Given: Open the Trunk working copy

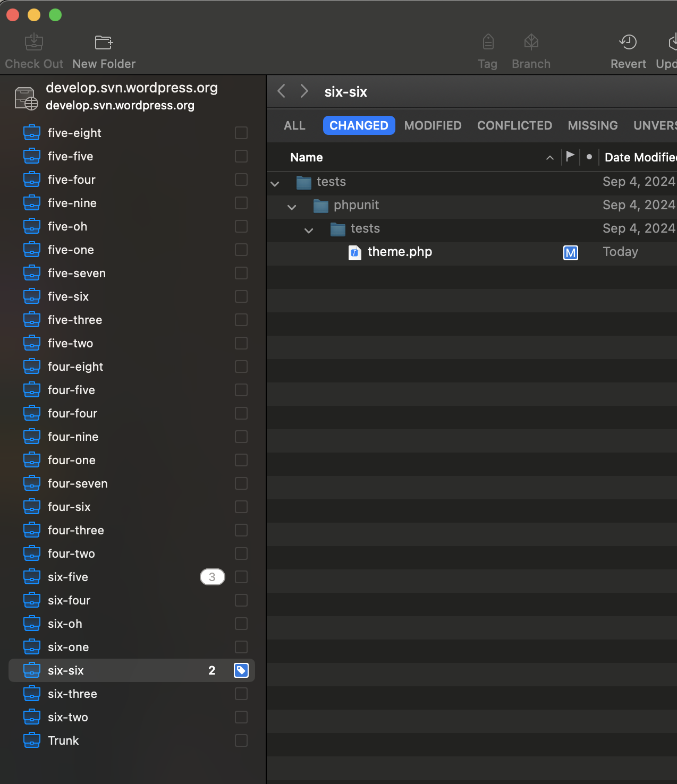Looking at the screenshot, I should pos(63,740).
